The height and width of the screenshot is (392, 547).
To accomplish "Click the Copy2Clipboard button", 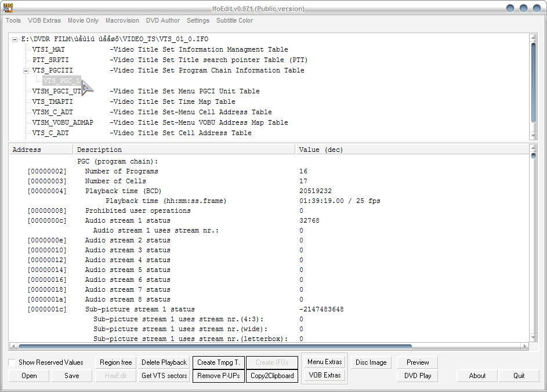I will 272,376.
